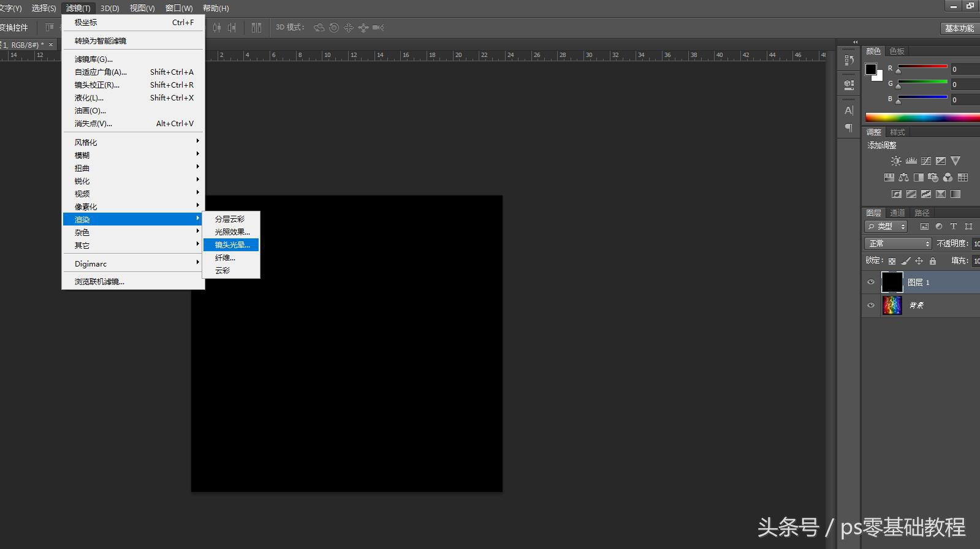Choose 镜头光晕 from the render submenu

tap(232, 245)
